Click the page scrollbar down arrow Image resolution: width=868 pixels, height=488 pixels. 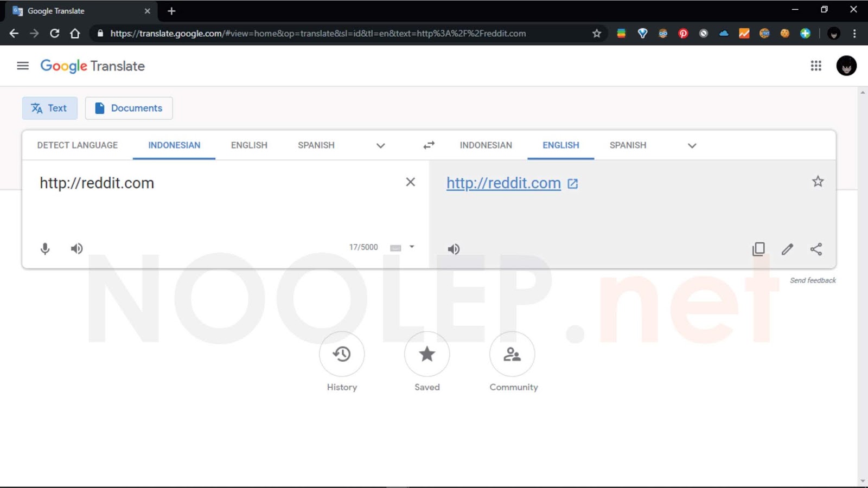pyautogui.click(x=863, y=481)
